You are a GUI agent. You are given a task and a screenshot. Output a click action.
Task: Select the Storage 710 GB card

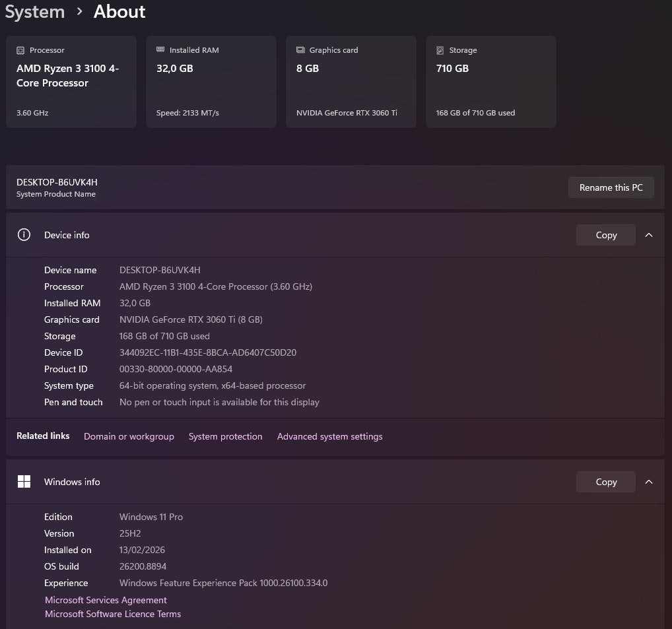click(491, 82)
